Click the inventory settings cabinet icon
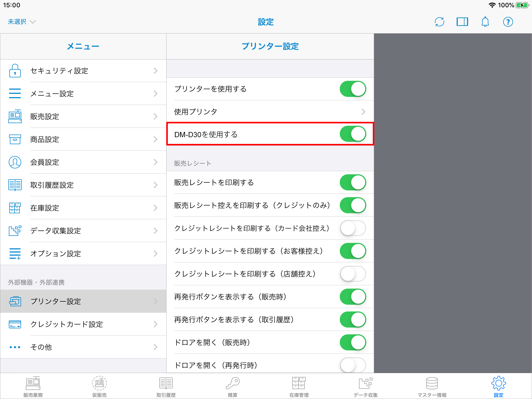This screenshot has width=532, height=399. (x=15, y=208)
